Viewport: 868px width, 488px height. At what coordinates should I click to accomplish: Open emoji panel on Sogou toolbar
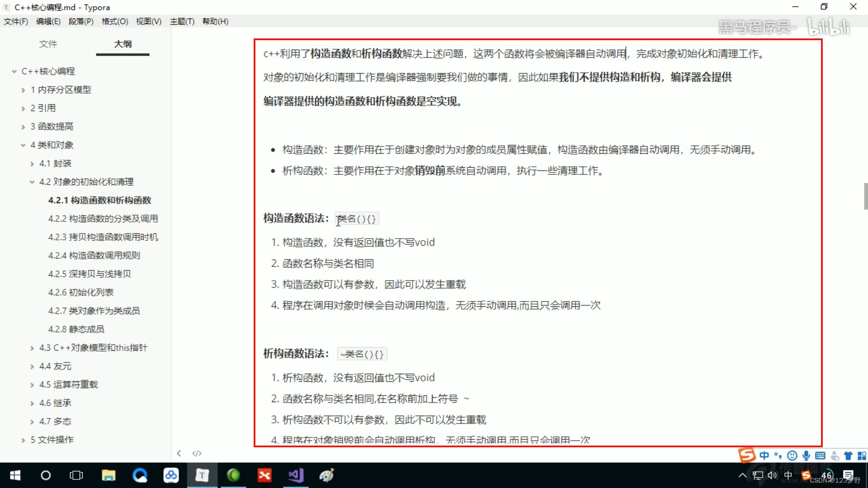click(x=792, y=455)
